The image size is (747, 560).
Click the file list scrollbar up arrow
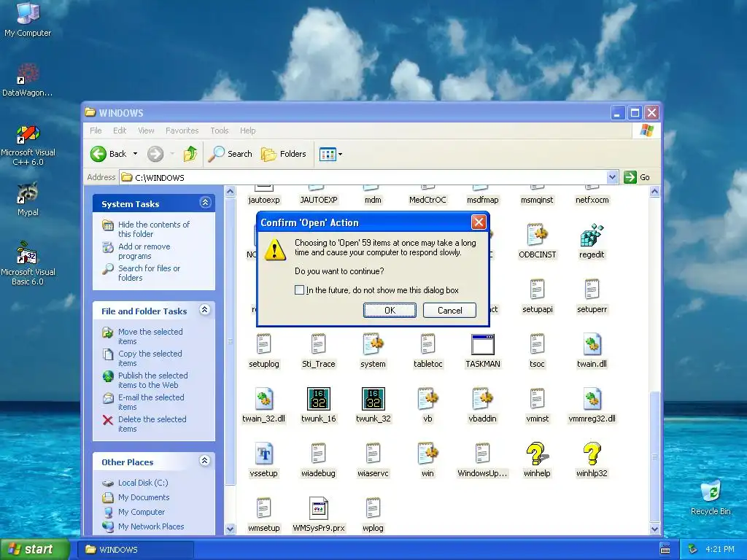tap(654, 192)
